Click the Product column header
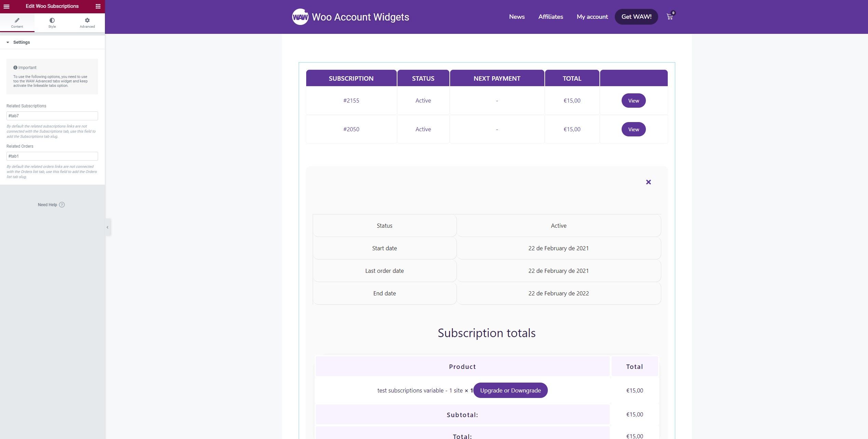Image resolution: width=868 pixels, height=439 pixels. coord(462,367)
